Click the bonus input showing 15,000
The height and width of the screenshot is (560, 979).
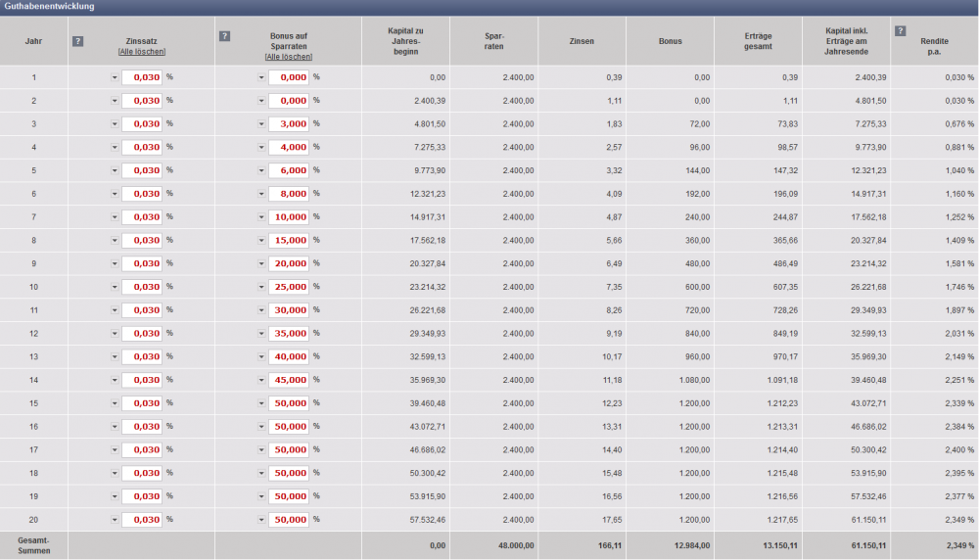[x=289, y=241]
